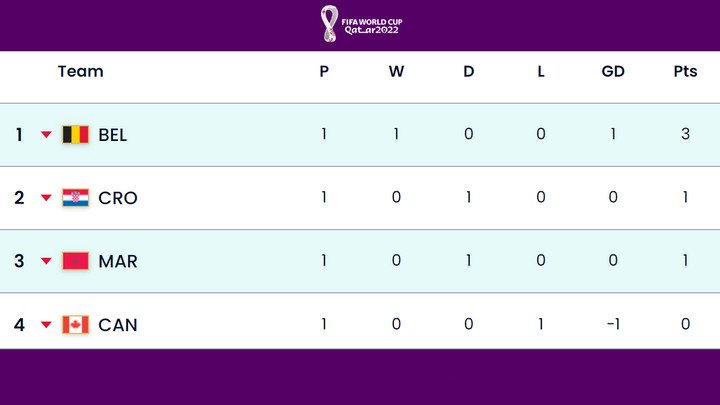This screenshot has height=405, width=720.
Task: Click the W column header
Action: click(x=396, y=72)
